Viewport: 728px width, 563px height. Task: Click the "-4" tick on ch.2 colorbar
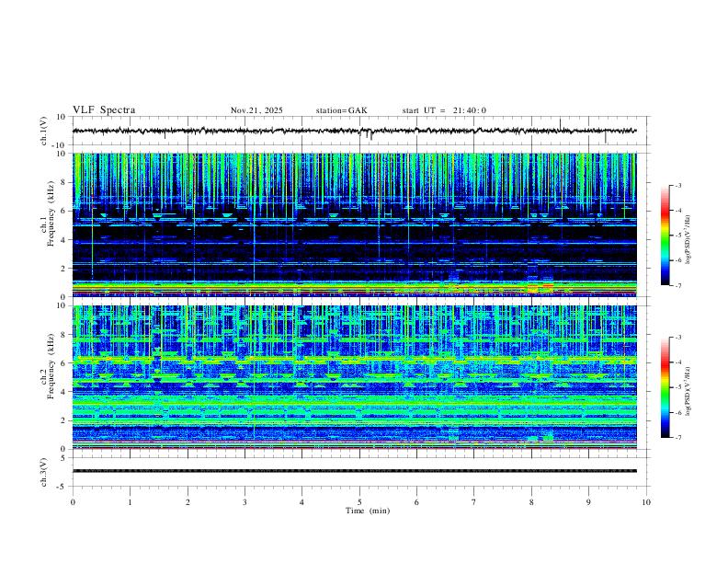678,362
